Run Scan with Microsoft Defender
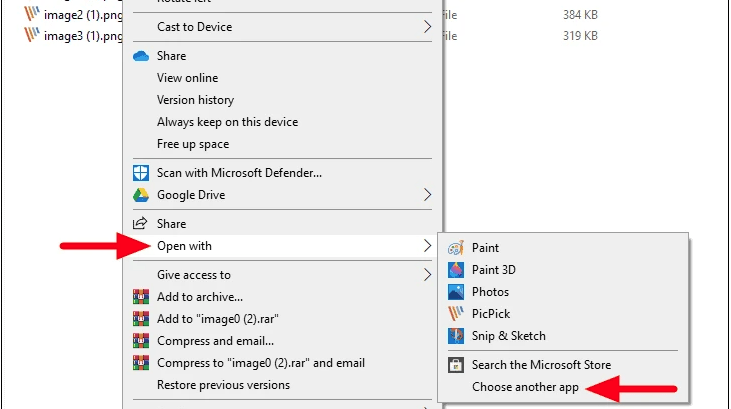731x409 pixels. [x=283, y=173]
